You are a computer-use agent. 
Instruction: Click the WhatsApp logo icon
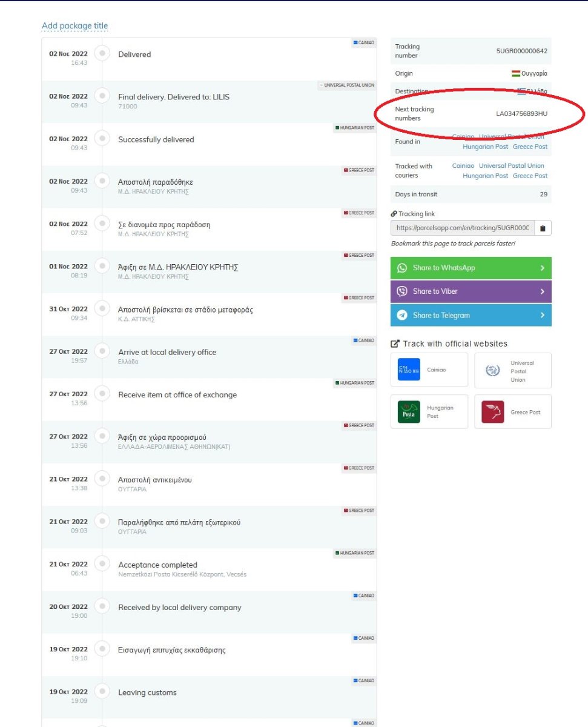402,268
